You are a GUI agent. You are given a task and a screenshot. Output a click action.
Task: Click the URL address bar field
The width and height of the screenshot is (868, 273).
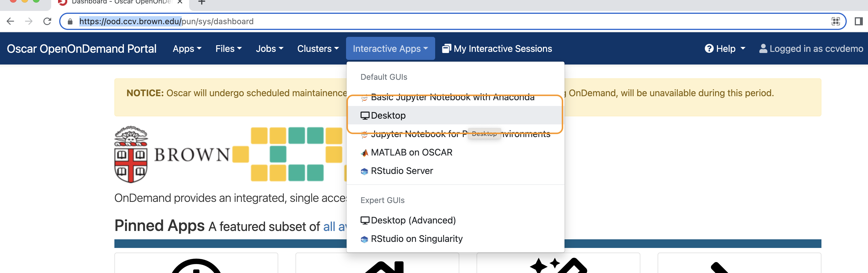452,21
